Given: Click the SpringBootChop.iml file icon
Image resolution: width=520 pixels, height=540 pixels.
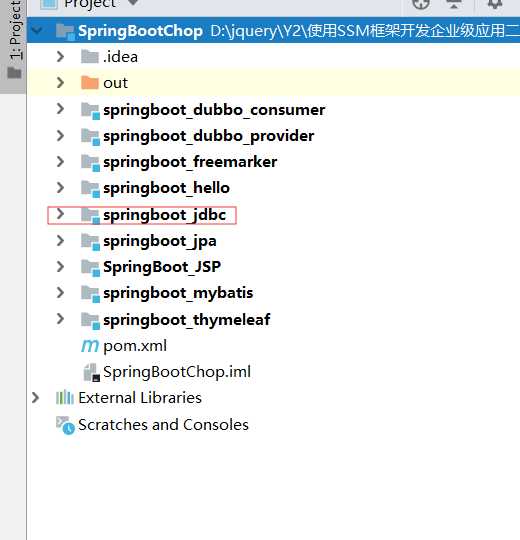Looking at the screenshot, I should point(92,373).
